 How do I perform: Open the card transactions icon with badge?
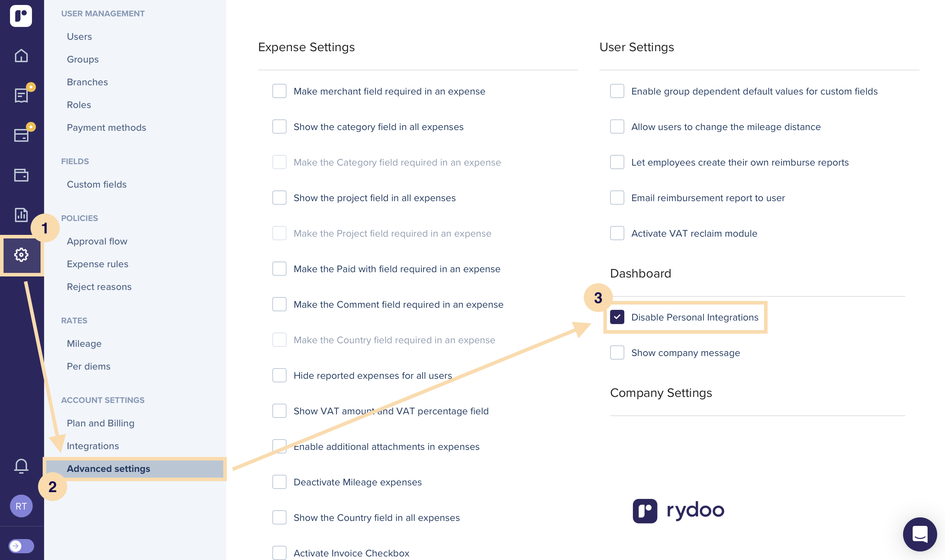22,135
